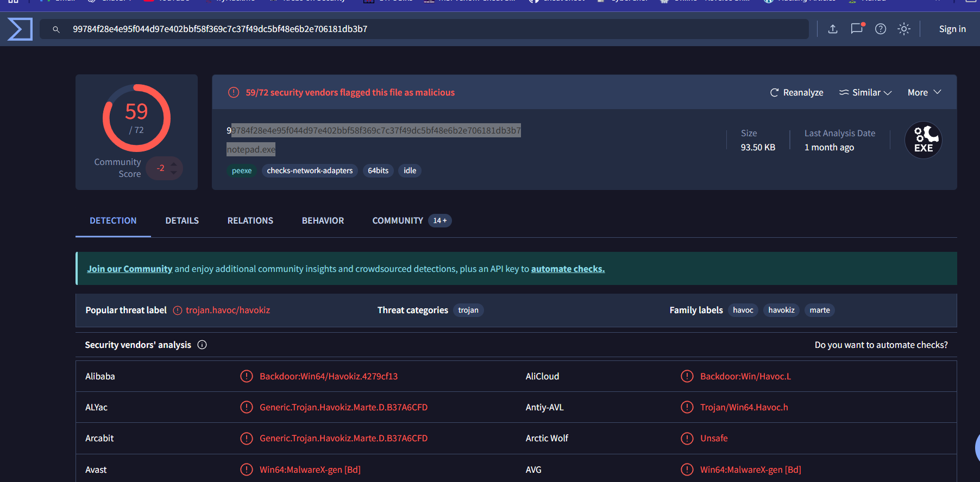
Task: Click the search magnifier icon
Action: tap(56, 29)
